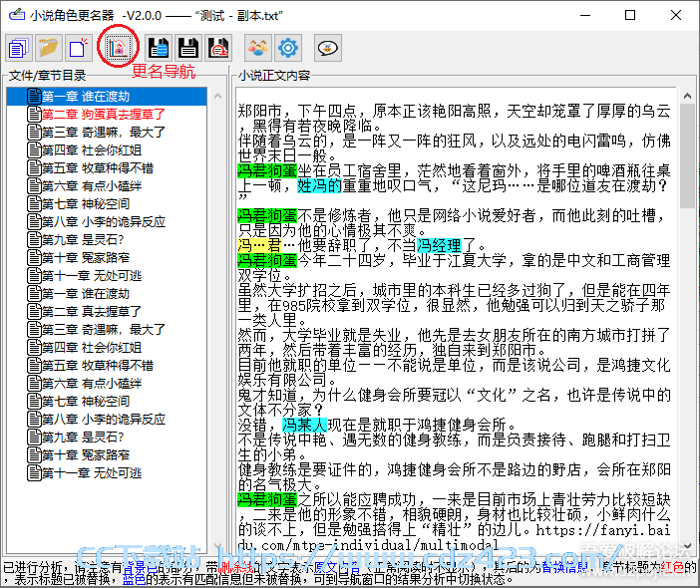Click the line starting 鬼才知道

[454, 395]
